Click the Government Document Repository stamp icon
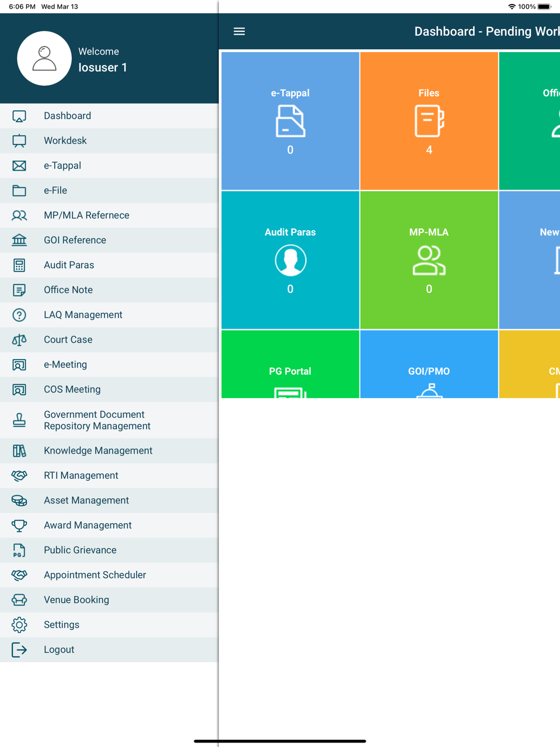This screenshot has height=747, width=560. point(19,420)
